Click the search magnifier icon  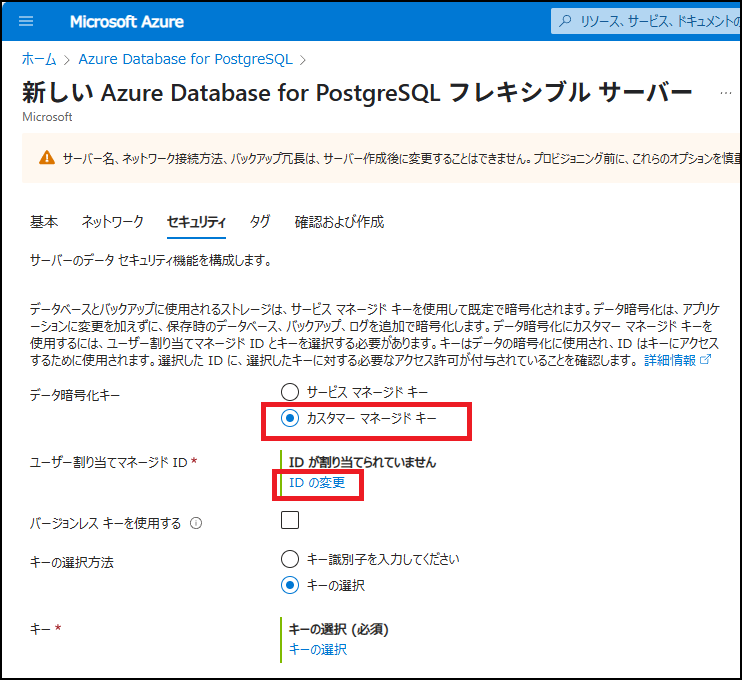(565, 21)
